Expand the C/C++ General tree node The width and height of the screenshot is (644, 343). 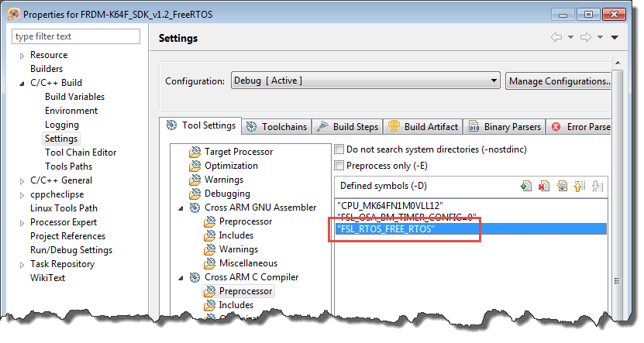22,180
